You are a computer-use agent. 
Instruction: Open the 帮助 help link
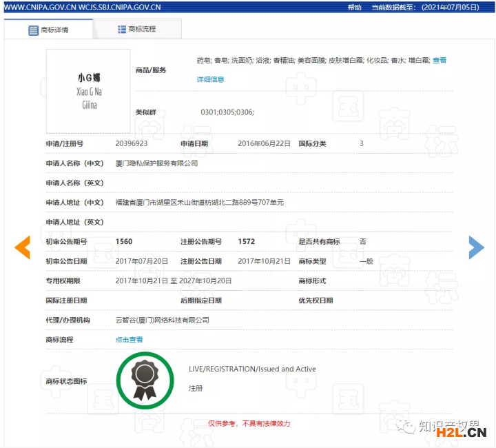click(354, 7)
